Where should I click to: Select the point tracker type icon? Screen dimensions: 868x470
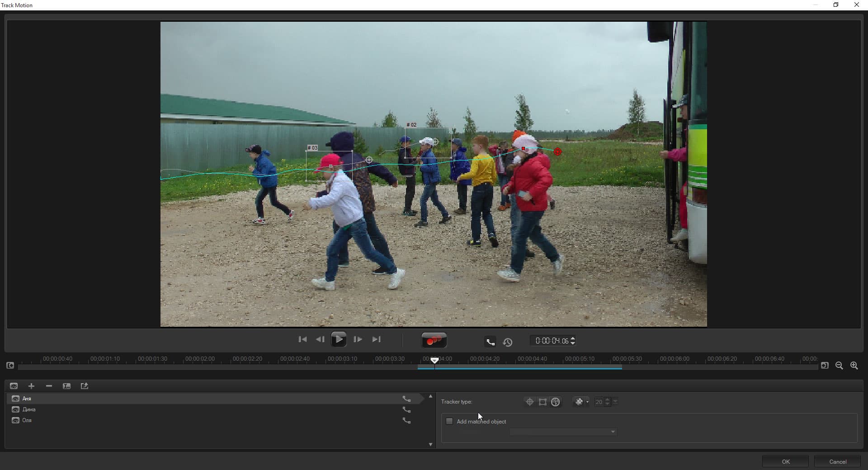tap(530, 402)
